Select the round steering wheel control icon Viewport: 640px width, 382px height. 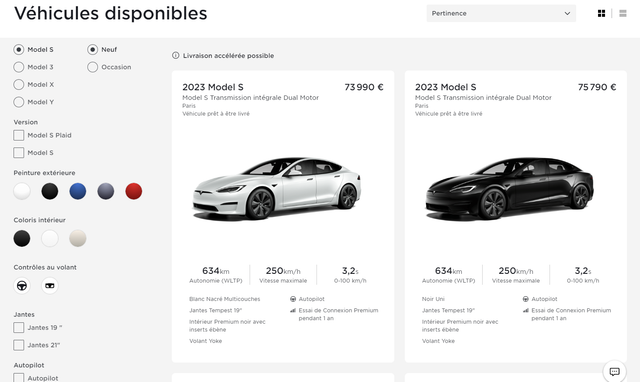[22, 286]
